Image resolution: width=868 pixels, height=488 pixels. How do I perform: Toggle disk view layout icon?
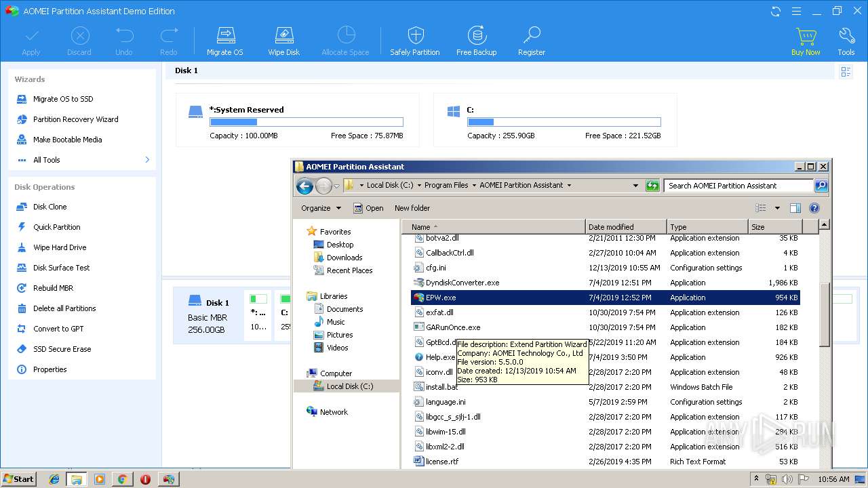(x=846, y=71)
